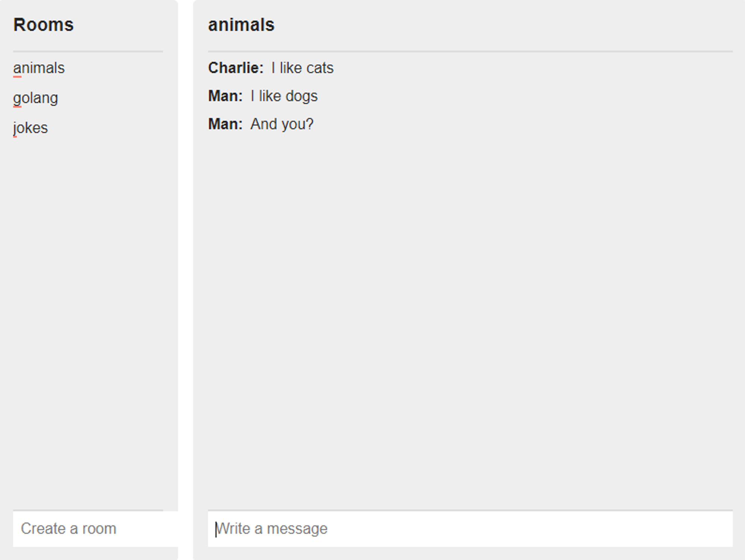Click the divider under Rooms heading
This screenshot has height=560, width=745.
tap(88, 51)
